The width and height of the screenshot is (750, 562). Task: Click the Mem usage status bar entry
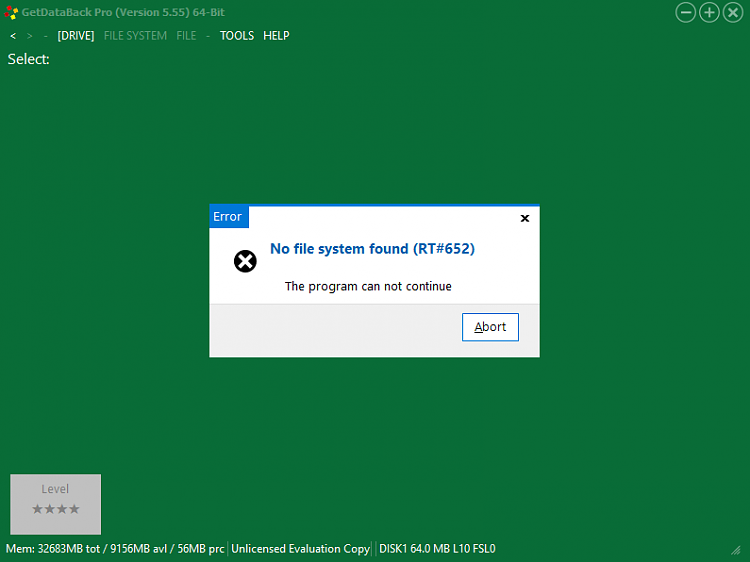click(x=115, y=549)
